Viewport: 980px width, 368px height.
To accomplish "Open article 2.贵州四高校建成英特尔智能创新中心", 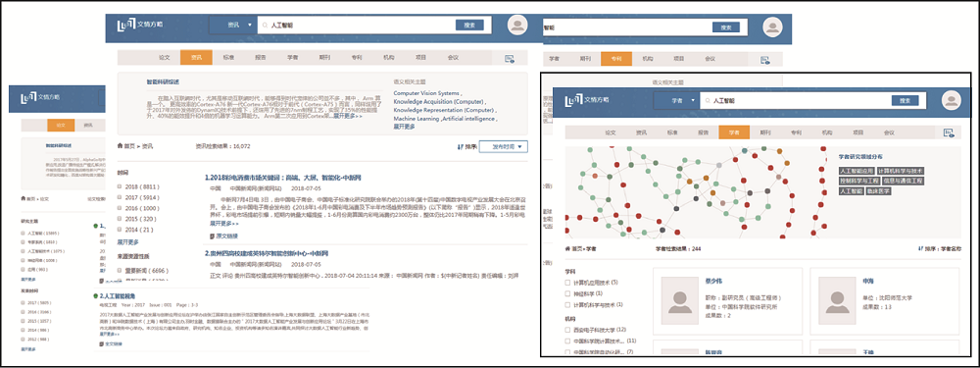I will pyautogui.click(x=267, y=253).
